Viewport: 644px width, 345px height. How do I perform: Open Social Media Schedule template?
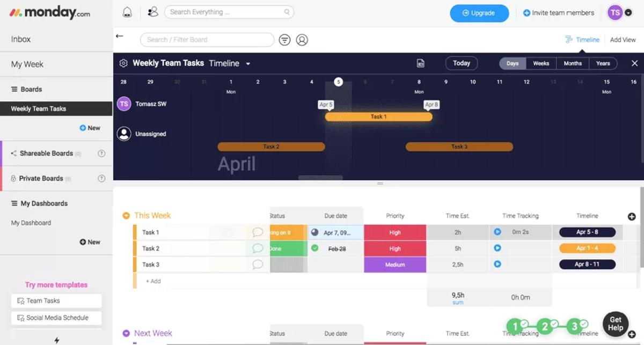coord(56,318)
